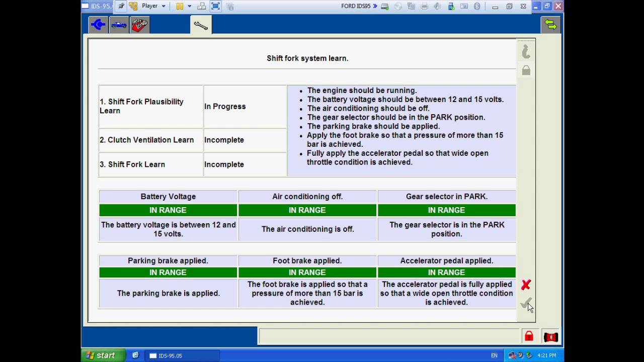This screenshot has width=644, height=362.
Task: Open the vehicle identification car tab
Action: tap(119, 25)
